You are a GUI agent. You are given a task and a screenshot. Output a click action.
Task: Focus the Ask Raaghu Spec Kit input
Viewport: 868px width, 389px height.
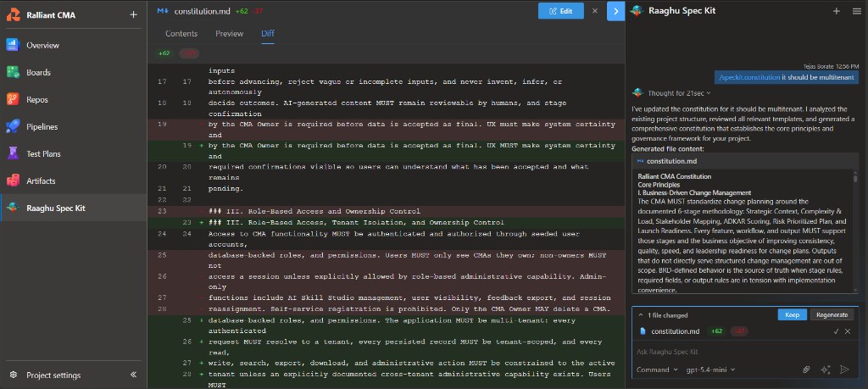[x=745, y=352]
